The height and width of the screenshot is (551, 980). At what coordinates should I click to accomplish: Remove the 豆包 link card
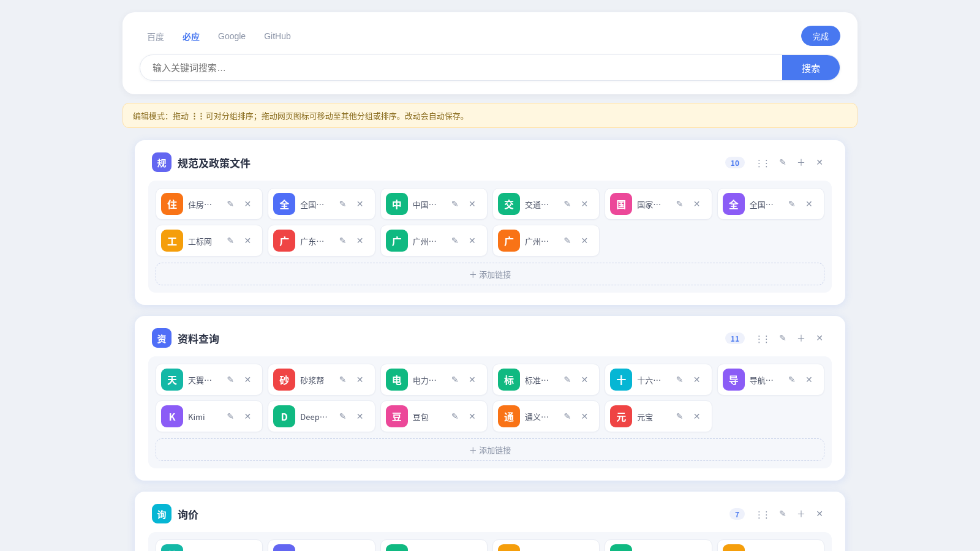click(x=472, y=416)
